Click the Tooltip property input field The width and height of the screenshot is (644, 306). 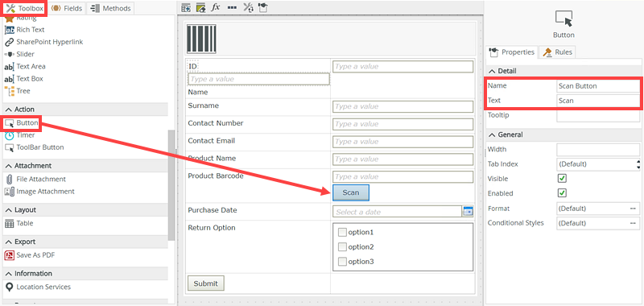pos(598,115)
